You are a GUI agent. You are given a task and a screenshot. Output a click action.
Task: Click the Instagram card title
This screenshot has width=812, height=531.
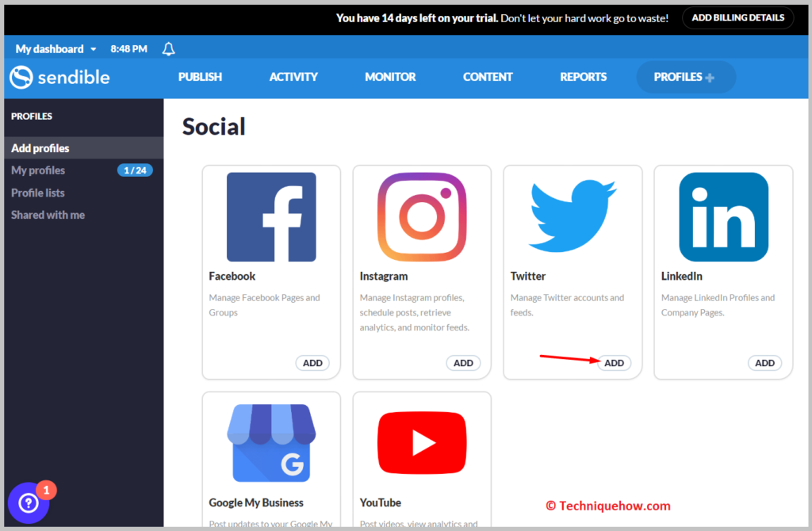(383, 276)
